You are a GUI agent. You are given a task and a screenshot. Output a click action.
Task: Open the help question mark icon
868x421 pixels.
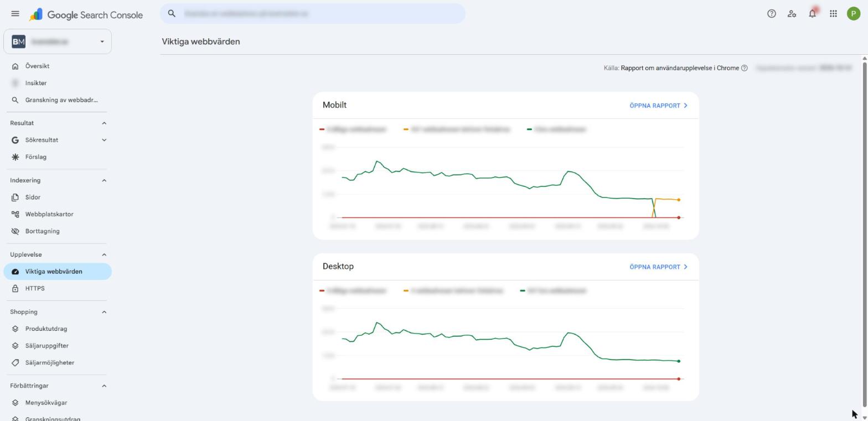(771, 14)
